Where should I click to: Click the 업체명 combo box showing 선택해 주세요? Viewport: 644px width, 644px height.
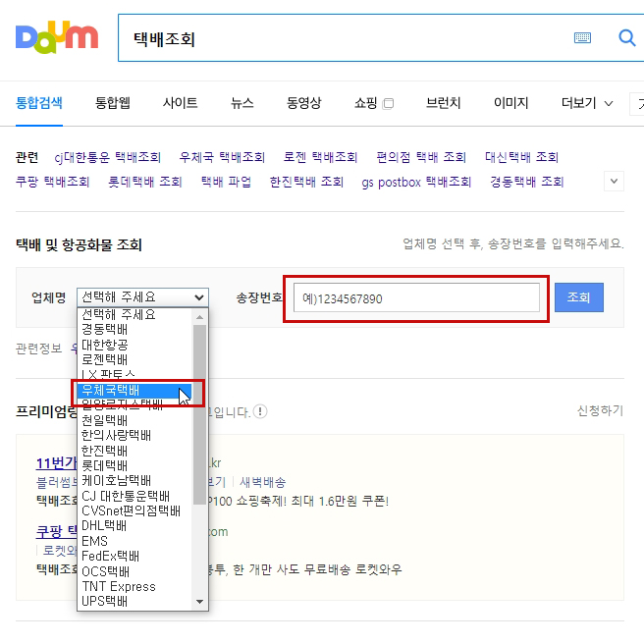point(142,296)
